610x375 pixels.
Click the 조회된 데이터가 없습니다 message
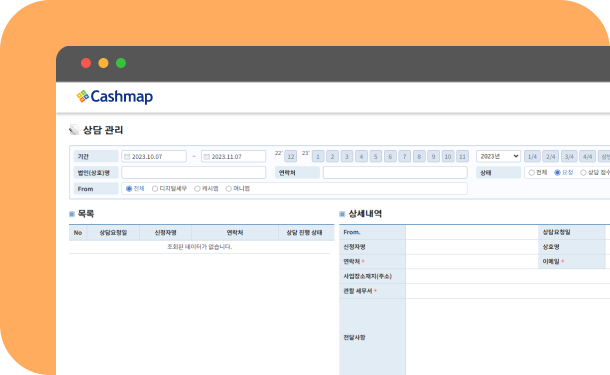coord(200,247)
